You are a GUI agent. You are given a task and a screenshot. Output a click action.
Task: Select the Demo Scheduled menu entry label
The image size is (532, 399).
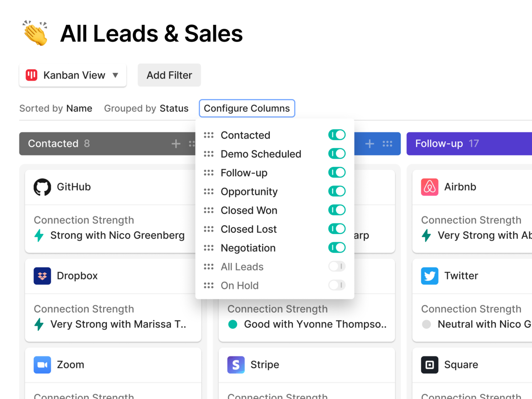261,154
